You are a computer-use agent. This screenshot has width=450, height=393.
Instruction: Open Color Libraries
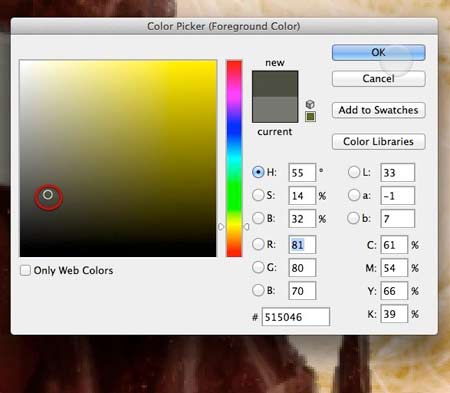(x=378, y=141)
